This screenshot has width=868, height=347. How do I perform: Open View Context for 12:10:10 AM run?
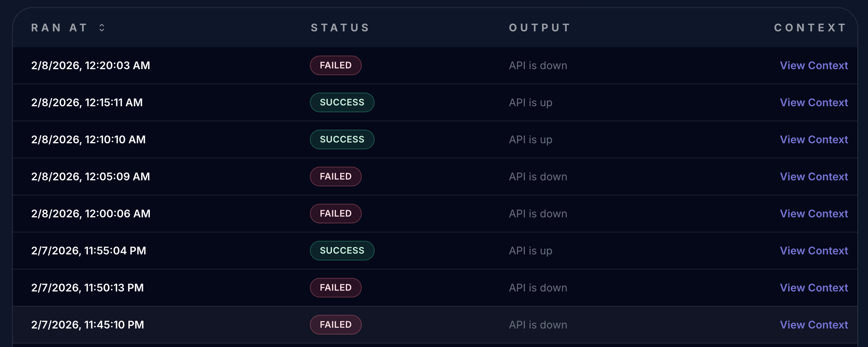[814, 139]
